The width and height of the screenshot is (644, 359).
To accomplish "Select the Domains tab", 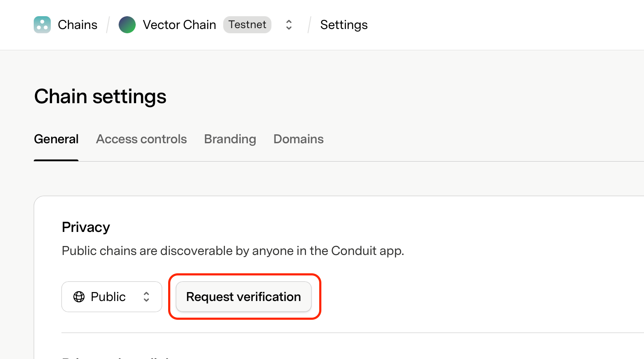I will point(298,139).
